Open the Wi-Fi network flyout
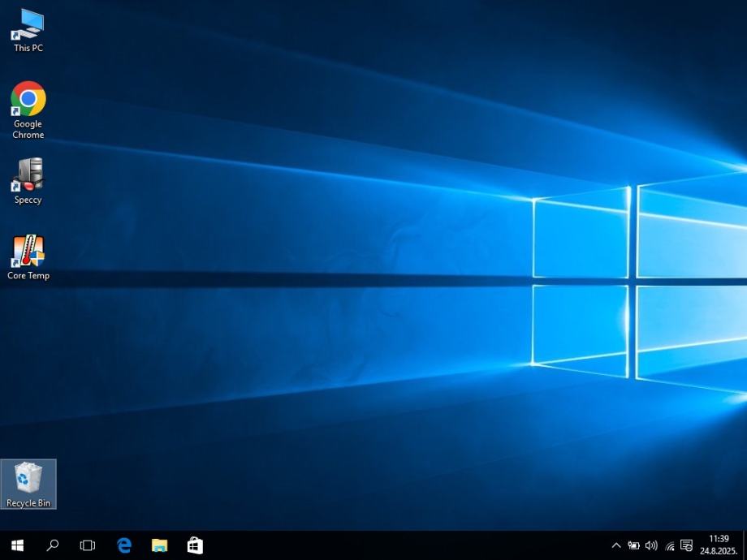The image size is (747, 560). point(669,545)
